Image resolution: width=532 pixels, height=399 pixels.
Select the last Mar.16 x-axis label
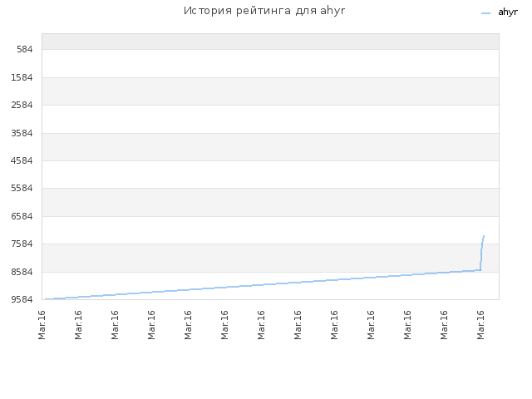(480, 325)
